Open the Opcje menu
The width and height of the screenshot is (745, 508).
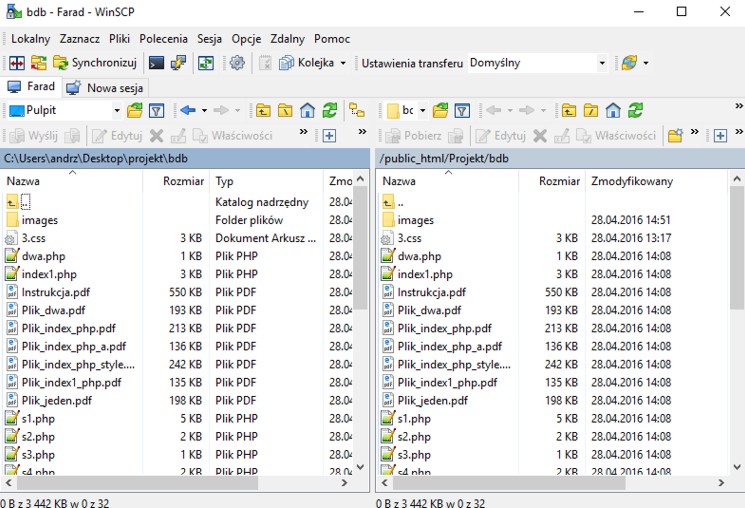246,39
